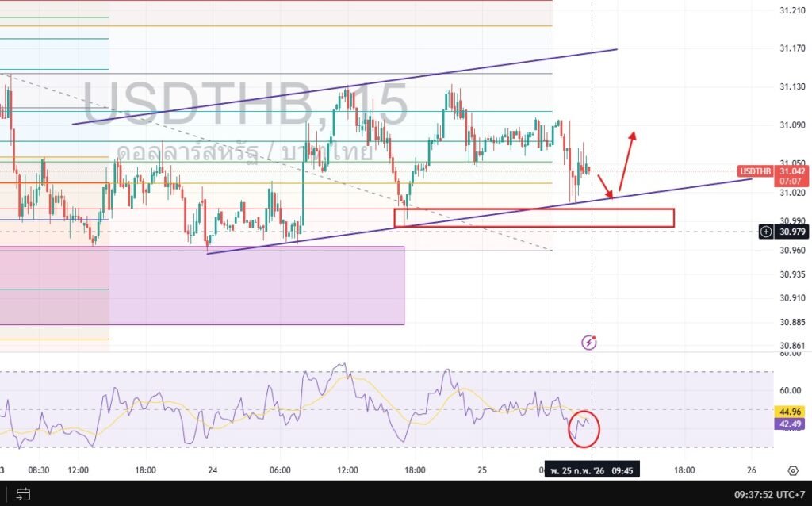Open the purple lightning event marker

click(x=589, y=343)
